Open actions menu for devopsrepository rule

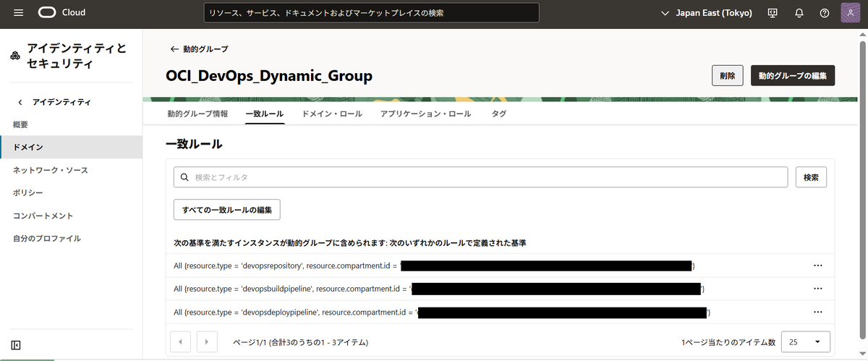pos(818,266)
